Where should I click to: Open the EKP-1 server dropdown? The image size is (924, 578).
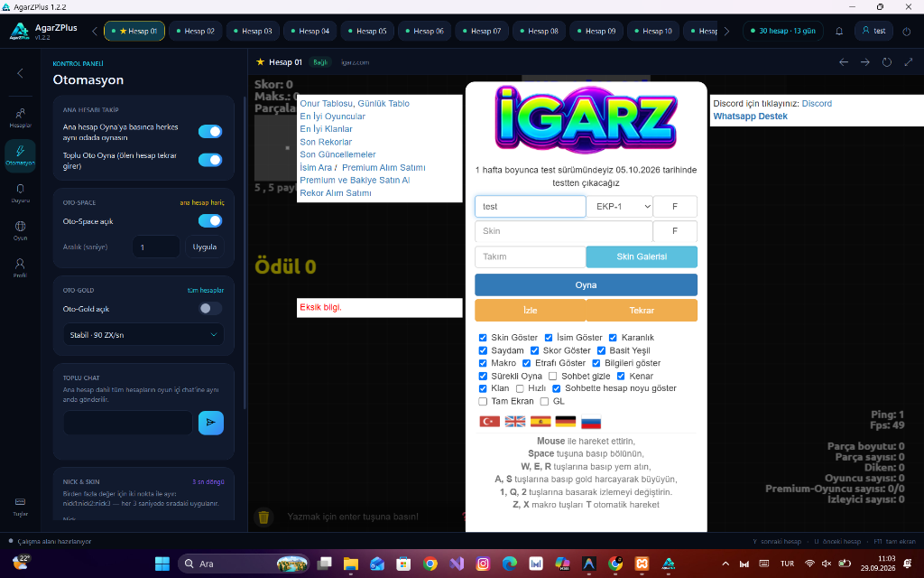pyautogui.click(x=619, y=207)
